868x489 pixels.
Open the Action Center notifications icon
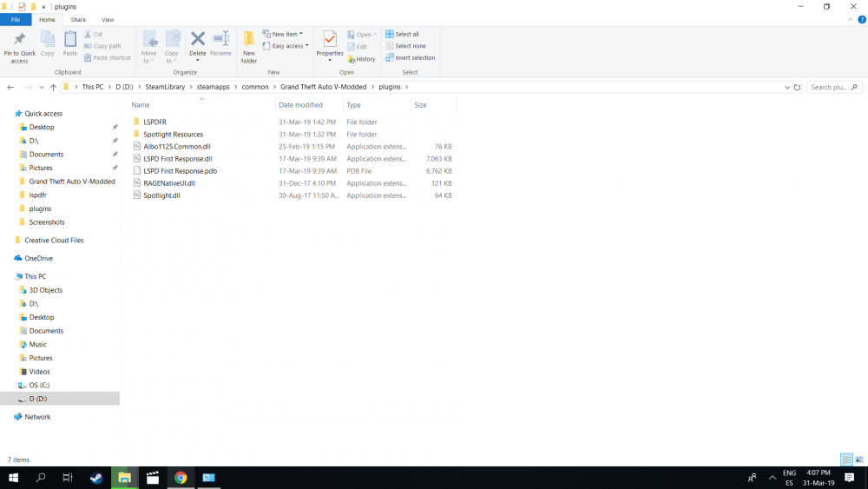849,478
